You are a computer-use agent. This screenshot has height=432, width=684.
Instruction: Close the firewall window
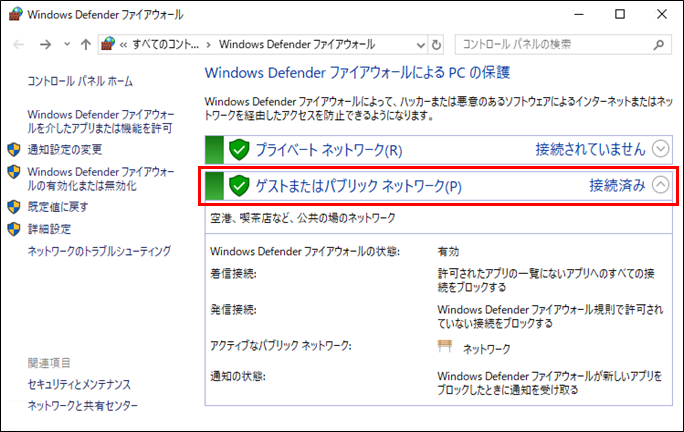point(662,14)
